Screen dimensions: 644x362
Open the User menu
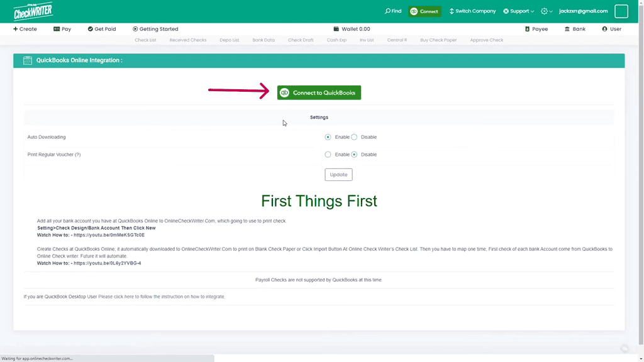coord(611,29)
